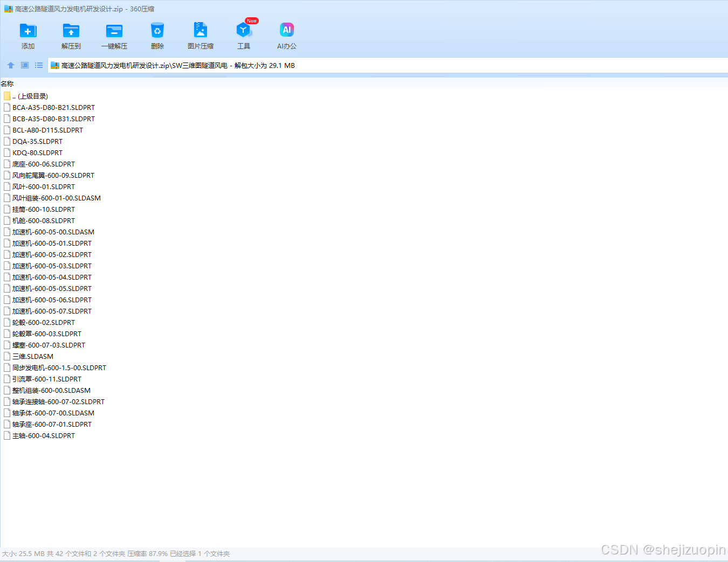Select file 轮毂-600-02.SLDPRT
The height and width of the screenshot is (562, 728).
39,322
